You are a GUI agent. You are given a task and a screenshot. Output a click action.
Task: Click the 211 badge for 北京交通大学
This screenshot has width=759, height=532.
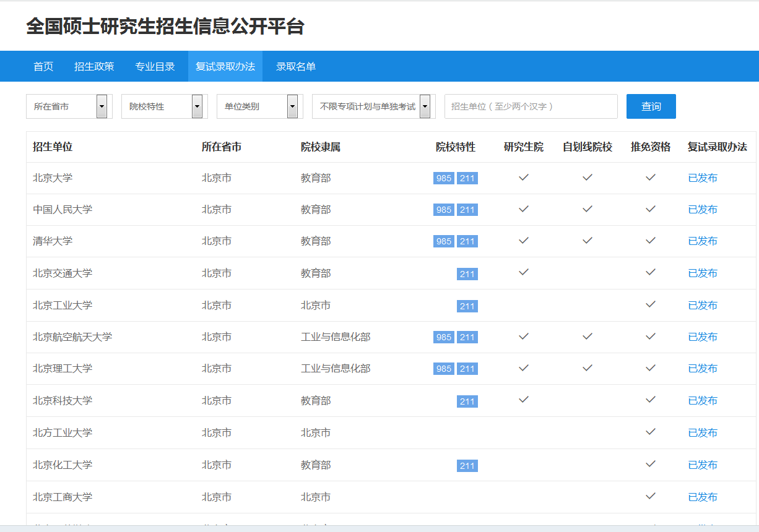coord(467,273)
